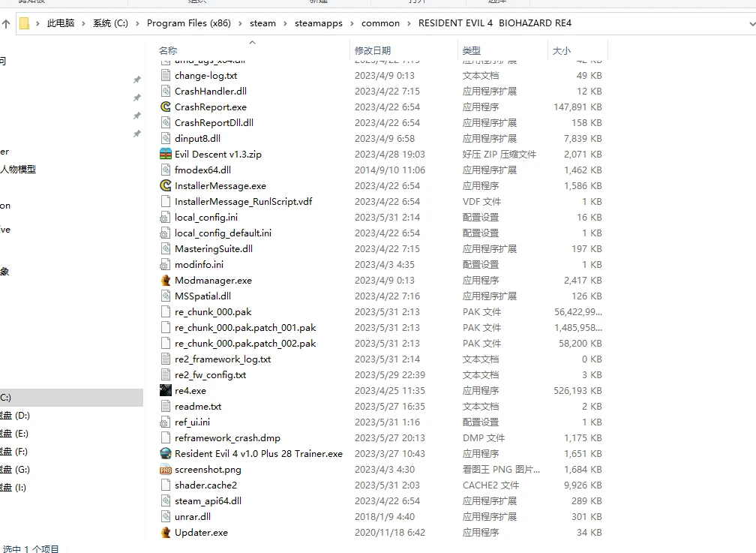Click the InstallerMessage.exe application icon
Viewport: 756px width, 553px height.
(165, 186)
